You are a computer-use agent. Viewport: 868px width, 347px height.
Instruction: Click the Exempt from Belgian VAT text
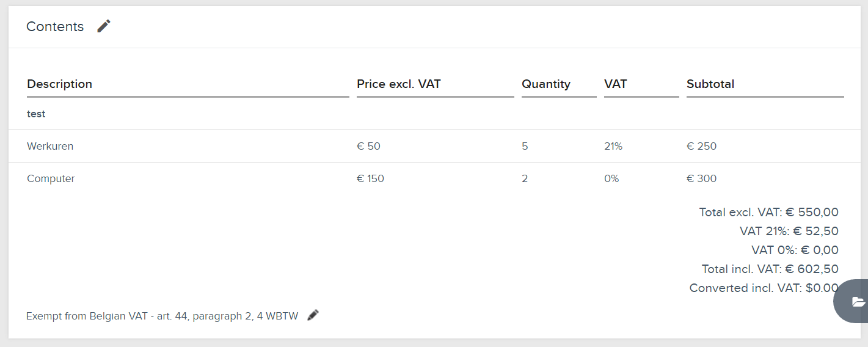pyautogui.click(x=162, y=316)
